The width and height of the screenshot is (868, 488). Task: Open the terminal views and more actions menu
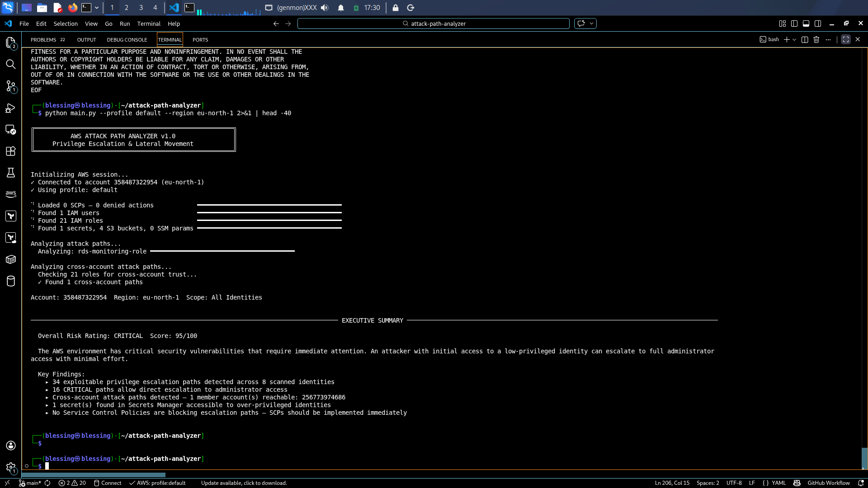[828, 40]
